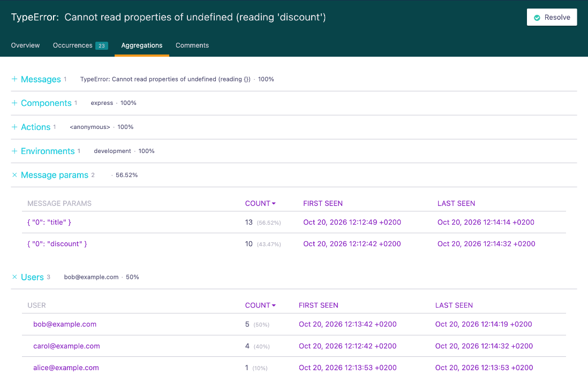Click count 13 (56.52%) for title param
588x375 pixels.
point(263,223)
